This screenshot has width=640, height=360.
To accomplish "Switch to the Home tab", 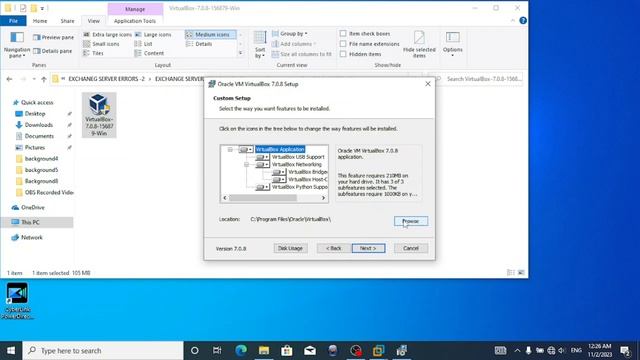I will click(40, 21).
